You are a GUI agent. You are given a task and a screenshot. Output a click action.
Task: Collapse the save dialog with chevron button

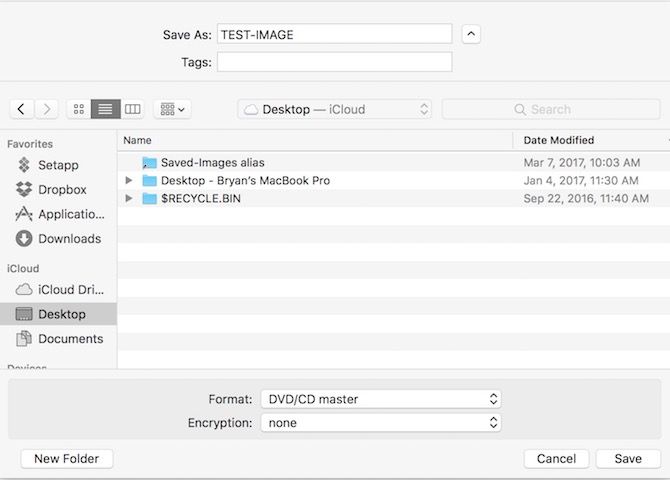pyautogui.click(x=472, y=34)
